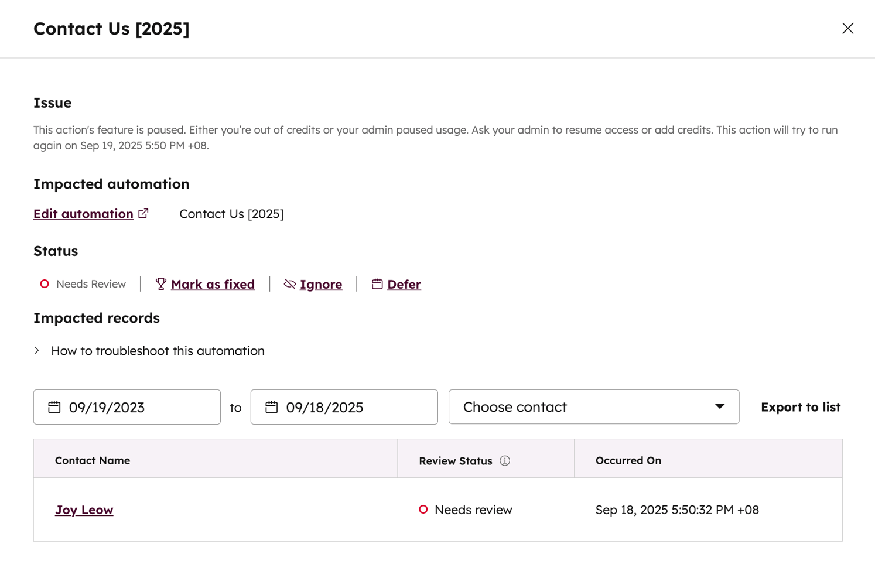Click the start date field showing 09/19/2023

click(135, 407)
